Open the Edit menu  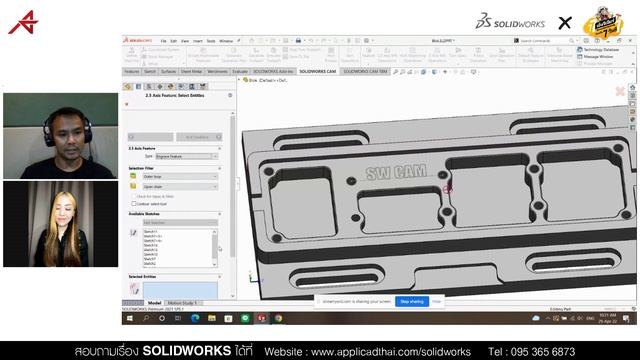173,41
